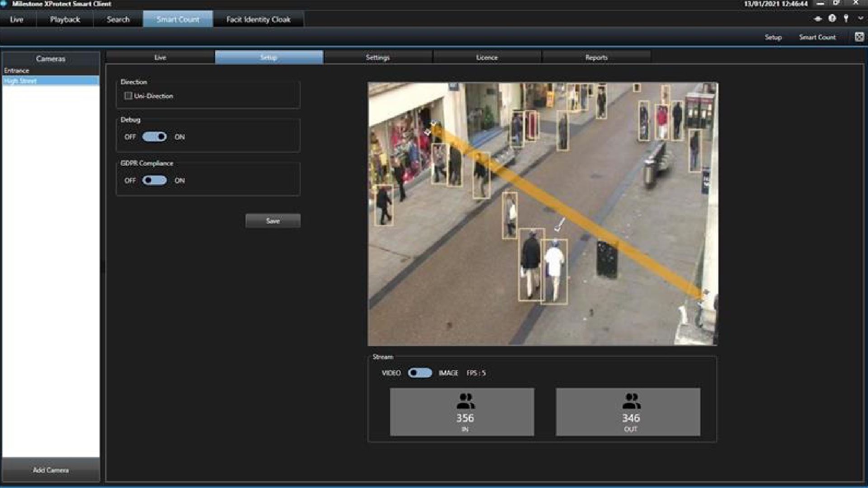The image size is (868, 488).
Task: Enable the Uni-Direction checkbox
Action: (128, 96)
